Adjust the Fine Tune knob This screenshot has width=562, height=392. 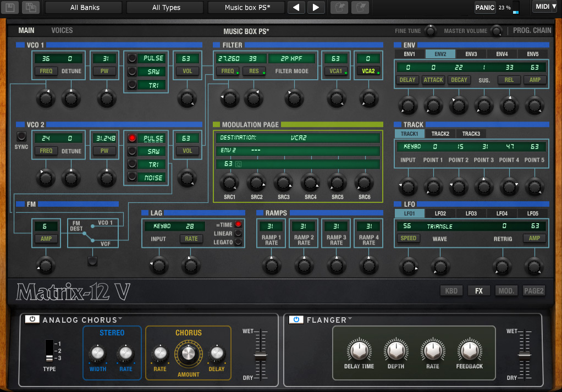coord(430,31)
